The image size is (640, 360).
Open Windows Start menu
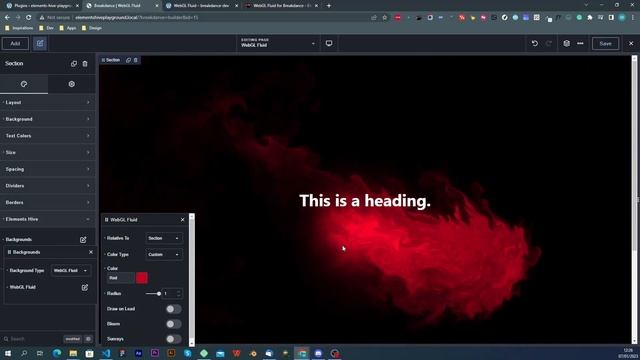pyautogui.click(x=8, y=353)
